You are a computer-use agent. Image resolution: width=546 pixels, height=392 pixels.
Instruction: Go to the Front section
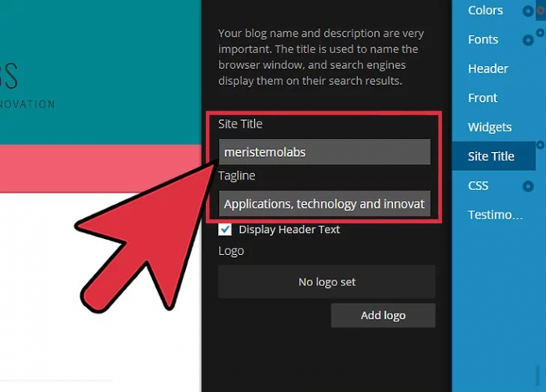(482, 98)
